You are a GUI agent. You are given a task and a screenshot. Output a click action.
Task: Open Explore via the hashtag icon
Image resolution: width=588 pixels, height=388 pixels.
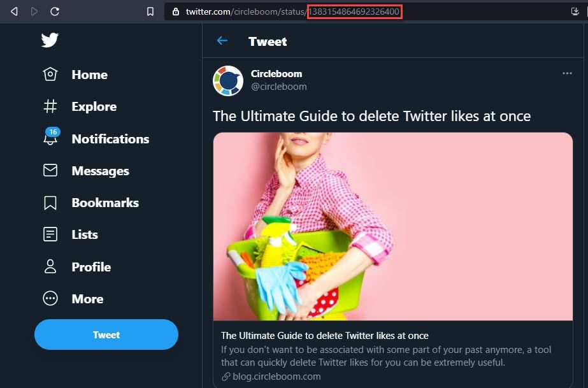coord(50,106)
